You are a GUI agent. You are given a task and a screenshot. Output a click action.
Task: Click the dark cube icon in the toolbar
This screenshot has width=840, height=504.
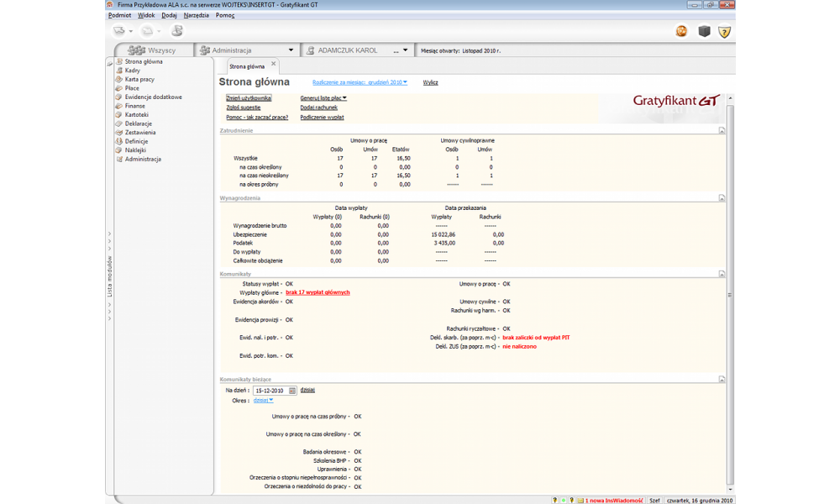click(x=704, y=32)
